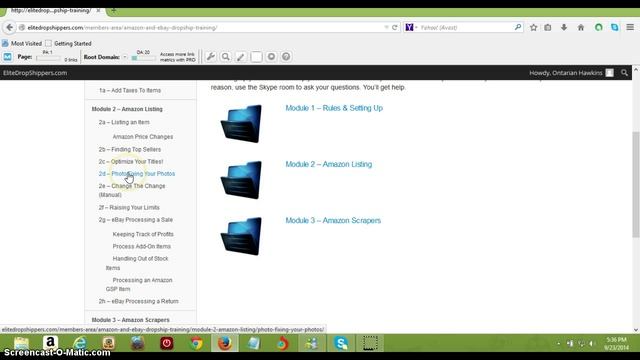Open sidebar item 2g – eBay Processing a Sale

(x=136, y=220)
